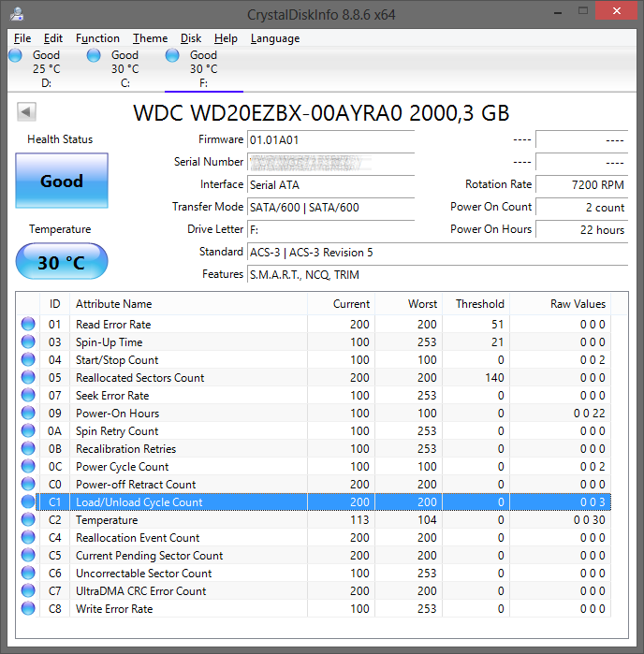Viewport: 644px width, 654px height.
Task: Open the File menu
Action: click(22, 38)
